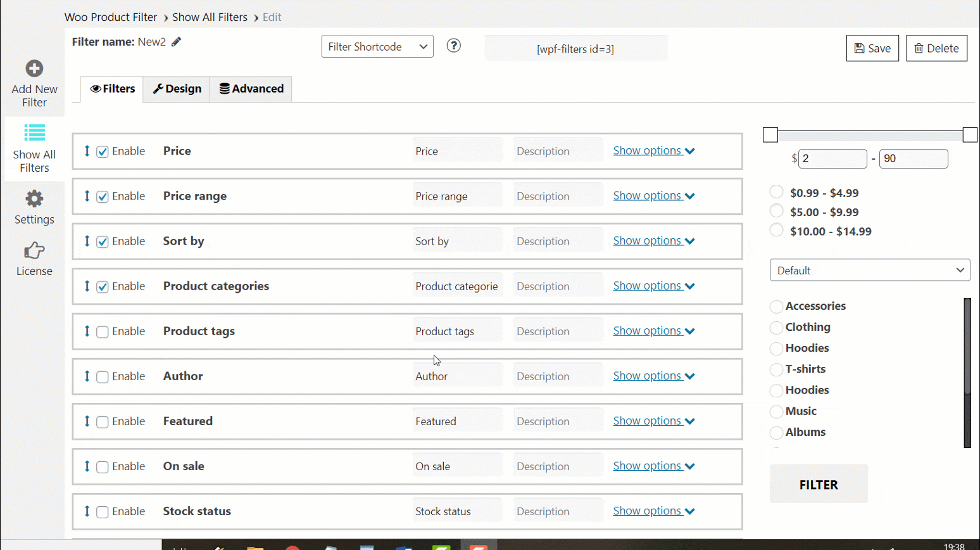Save the filter
Screen dimensions: 980x550
(872, 48)
